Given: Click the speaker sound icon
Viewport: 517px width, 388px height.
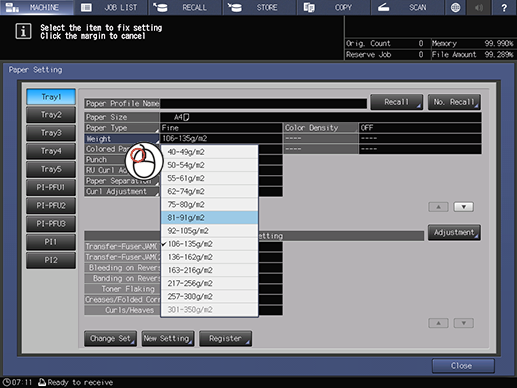Looking at the screenshot, I should (479, 7).
